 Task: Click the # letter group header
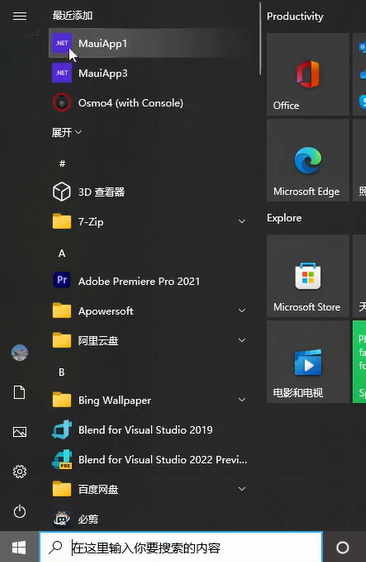(x=62, y=163)
